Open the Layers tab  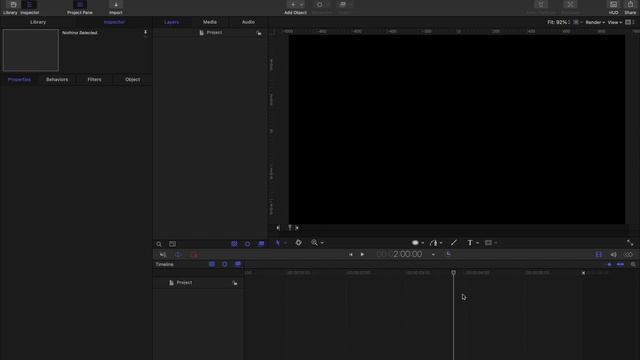[x=172, y=22]
